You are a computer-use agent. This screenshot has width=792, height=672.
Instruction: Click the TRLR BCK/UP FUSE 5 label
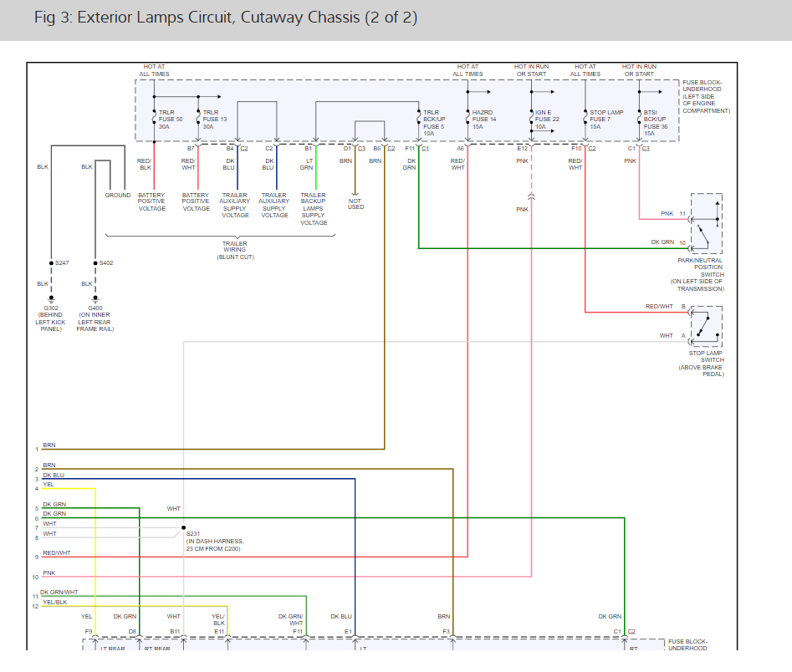coord(434,123)
